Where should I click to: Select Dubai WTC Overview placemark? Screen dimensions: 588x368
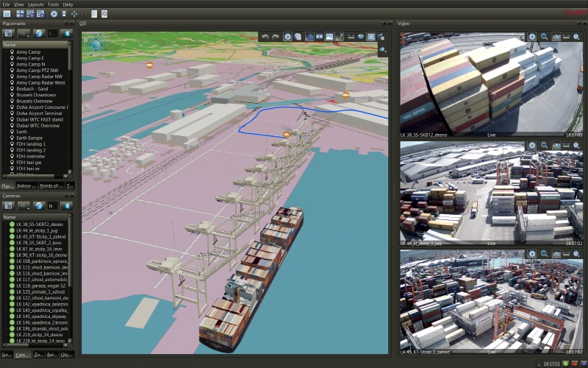(37, 126)
